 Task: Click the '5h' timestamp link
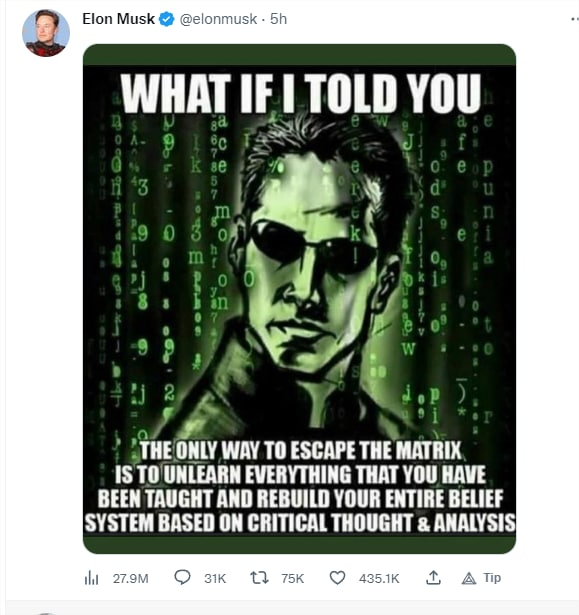point(279,19)
